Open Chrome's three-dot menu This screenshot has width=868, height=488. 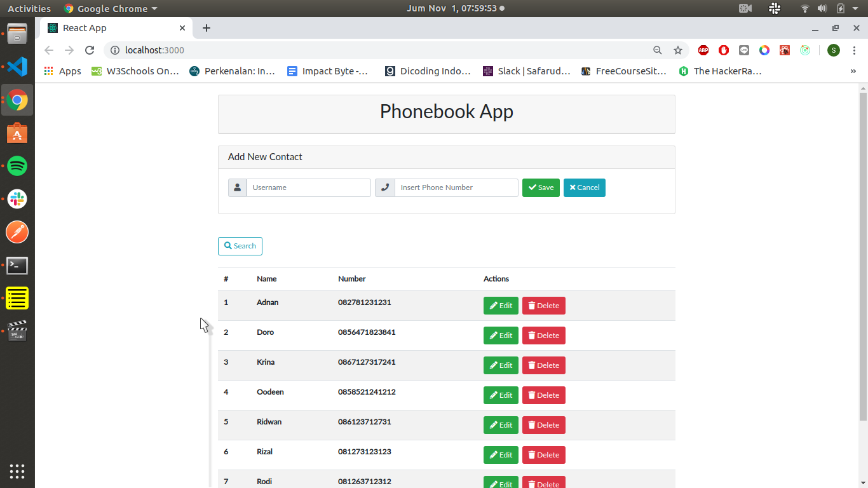[x=854, y=50]
